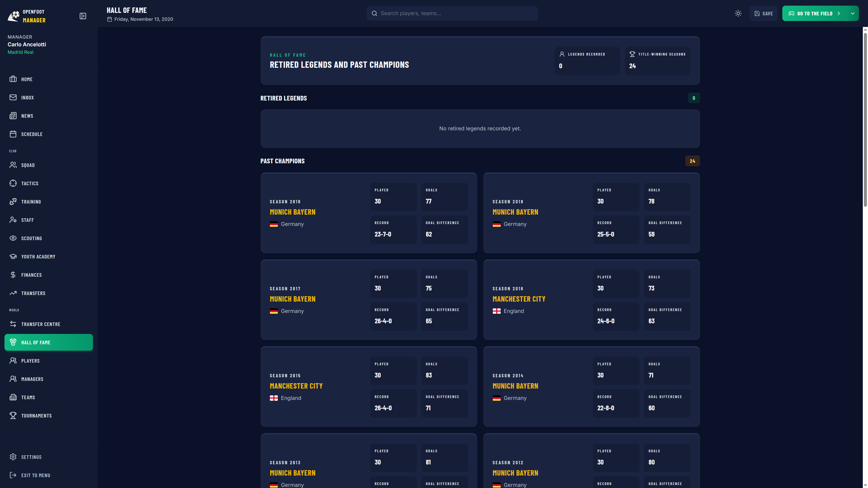Click the Managers icon in sidebar

click(13, 379)
